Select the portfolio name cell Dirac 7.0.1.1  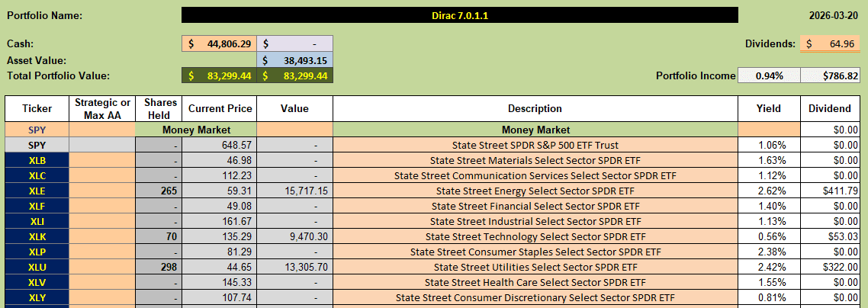pyautogui.click(x=459, y=15)
